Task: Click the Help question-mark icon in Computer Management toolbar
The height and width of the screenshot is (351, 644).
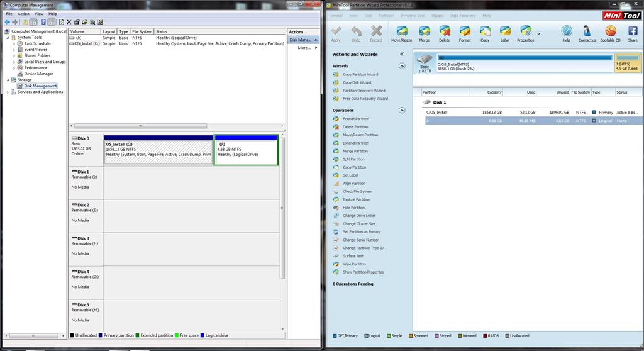Action: tap(43, 22)
